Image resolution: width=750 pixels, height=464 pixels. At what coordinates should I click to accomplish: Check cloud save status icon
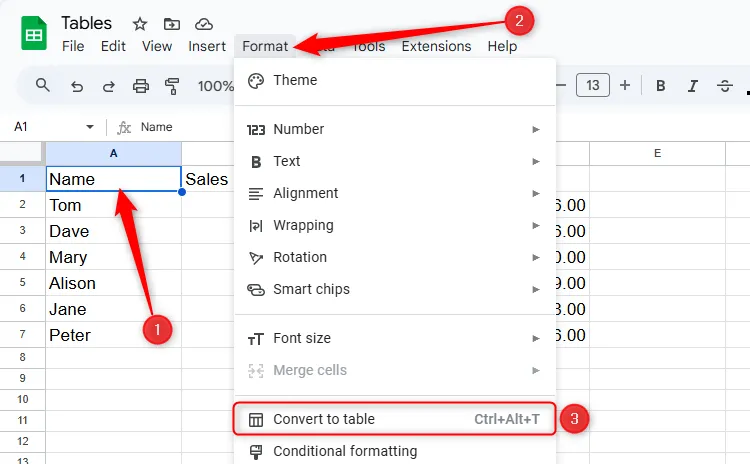point(204,24)
